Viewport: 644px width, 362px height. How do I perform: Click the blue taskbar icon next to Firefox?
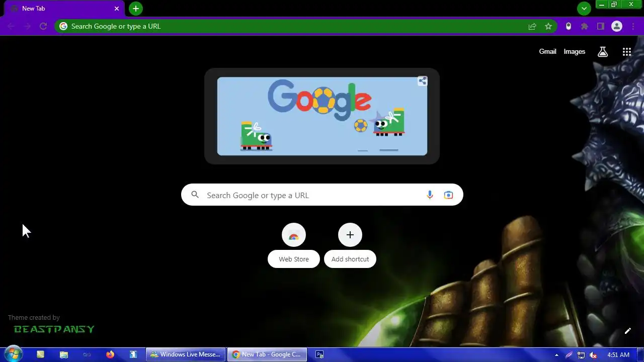click(133, 354)
